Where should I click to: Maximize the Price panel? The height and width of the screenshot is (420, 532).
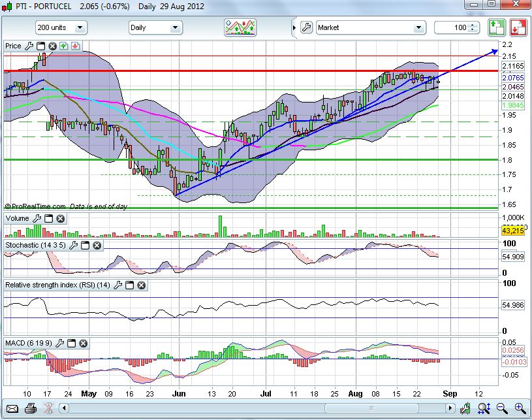[40, 46]
